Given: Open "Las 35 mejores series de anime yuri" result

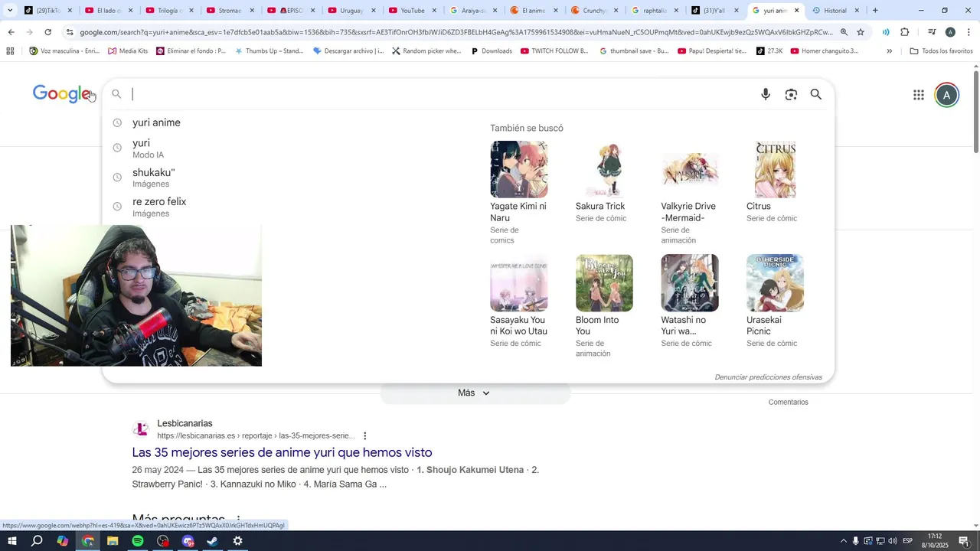Looking at the screenshot, I should (282, 452).
